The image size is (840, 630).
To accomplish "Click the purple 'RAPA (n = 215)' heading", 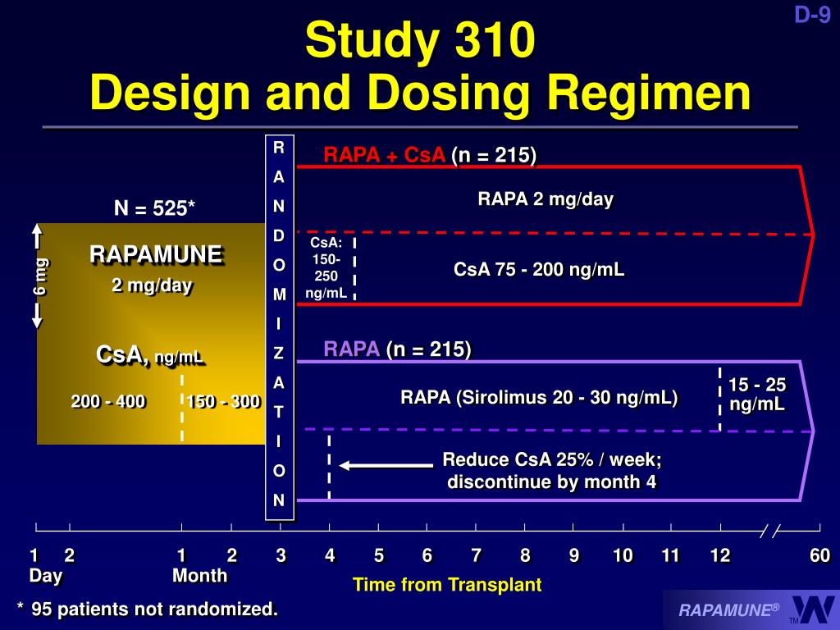I will point(397,349).
